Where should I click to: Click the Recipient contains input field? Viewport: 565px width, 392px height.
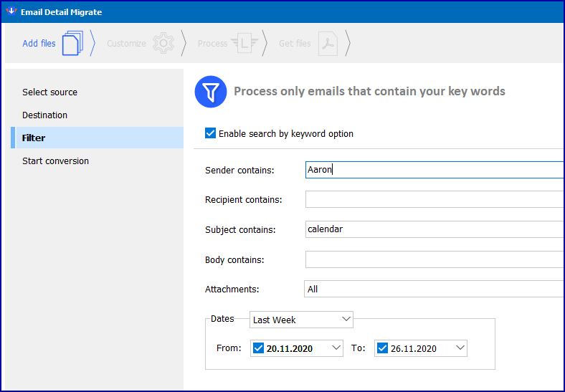tap(435, 199)
